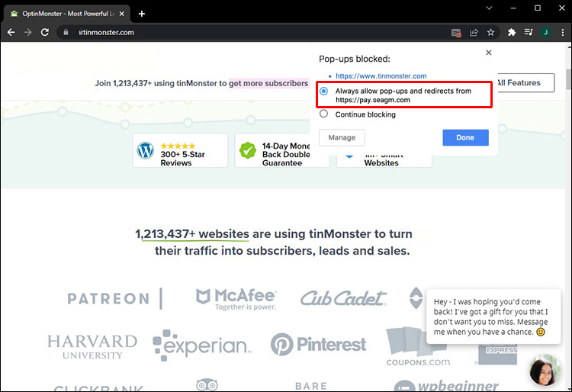Close the OptinMonster tab
572x392 pixels.
[x=122, y=14]
